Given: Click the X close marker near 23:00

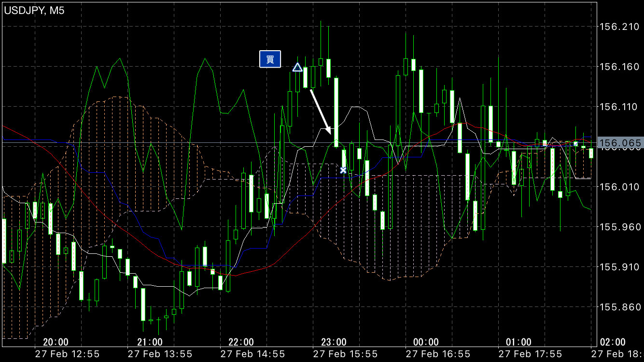Looking at the screenshot, I should point(343,170).
